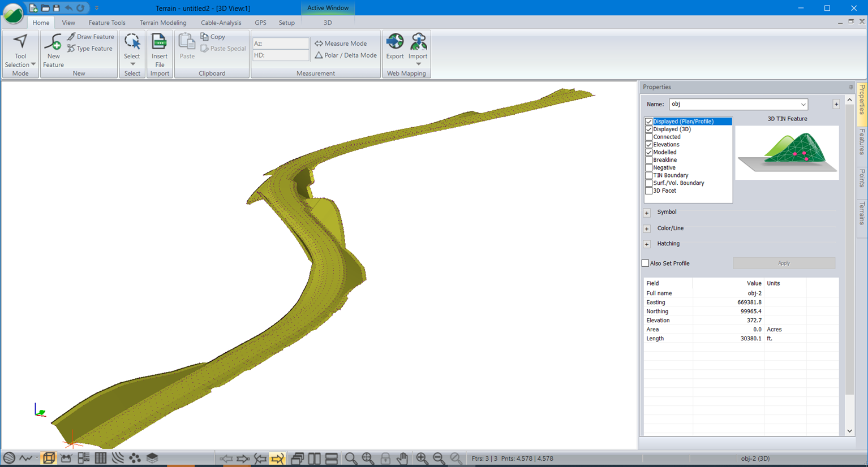This screenshot has height=467, width=868.
Task: Toggle the Modelled checkbox
Action: (649, 153)
